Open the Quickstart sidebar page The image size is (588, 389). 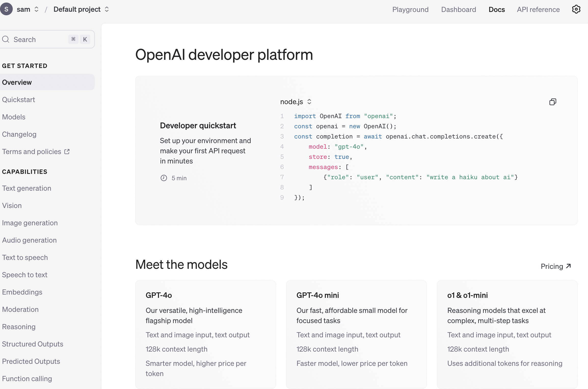point(18,100)
